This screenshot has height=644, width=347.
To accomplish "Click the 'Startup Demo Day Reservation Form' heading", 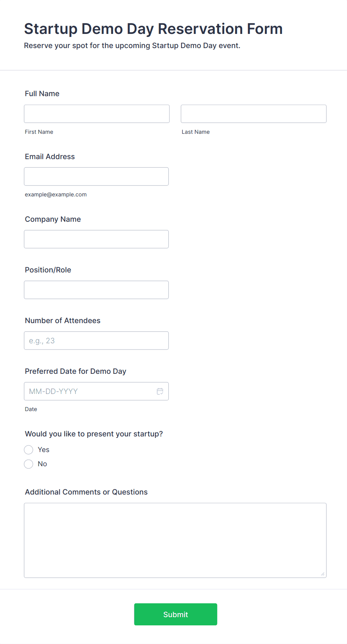I will click(x=153, y=29).
